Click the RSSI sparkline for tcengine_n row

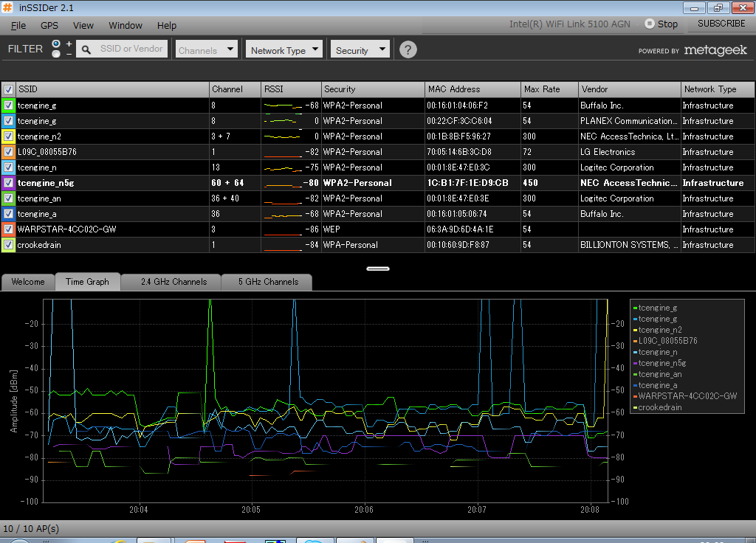click(283, 167)
